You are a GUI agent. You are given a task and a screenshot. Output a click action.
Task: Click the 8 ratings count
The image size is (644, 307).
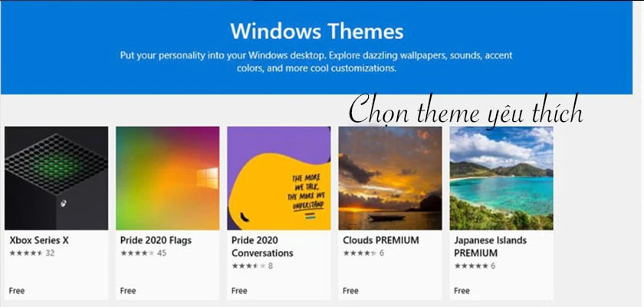(270, 266)
